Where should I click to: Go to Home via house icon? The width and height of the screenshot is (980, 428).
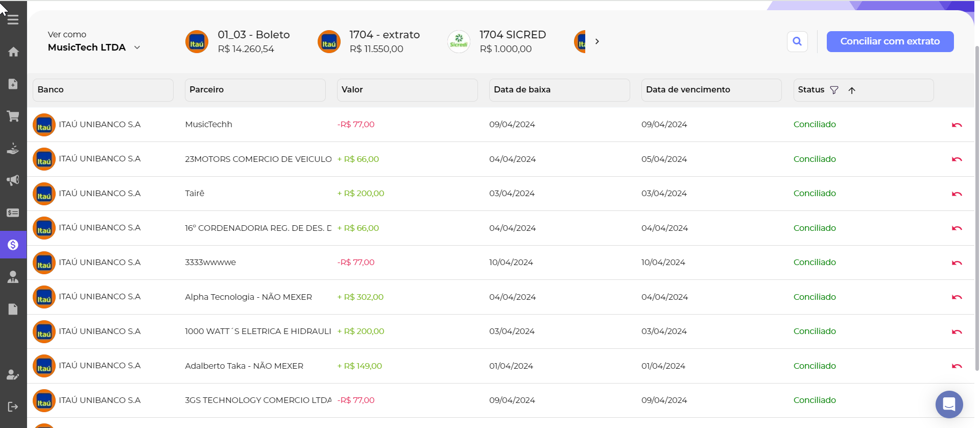coord(13,52)
